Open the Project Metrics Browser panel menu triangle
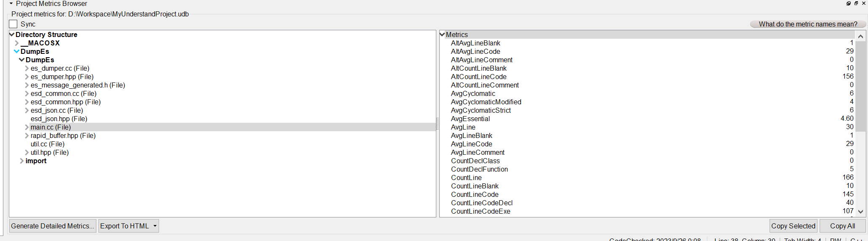Viewport: 868px width, 241px height. point(11,3)
